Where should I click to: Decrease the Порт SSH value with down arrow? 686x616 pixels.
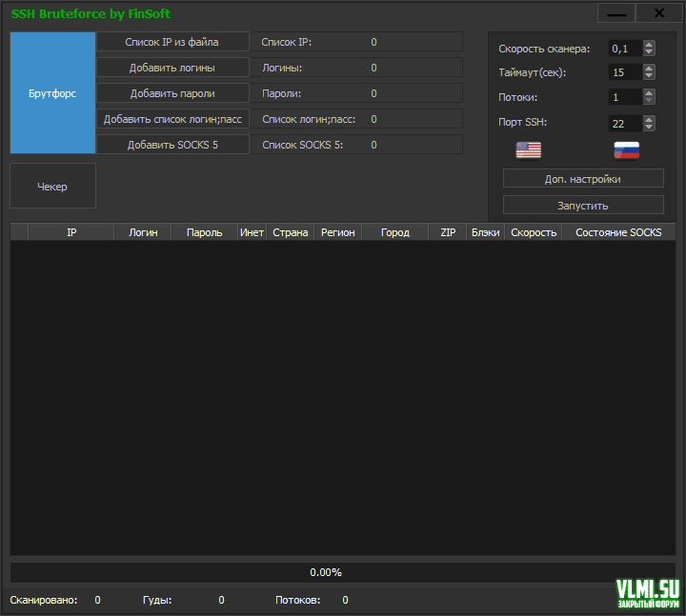point(649,127)
